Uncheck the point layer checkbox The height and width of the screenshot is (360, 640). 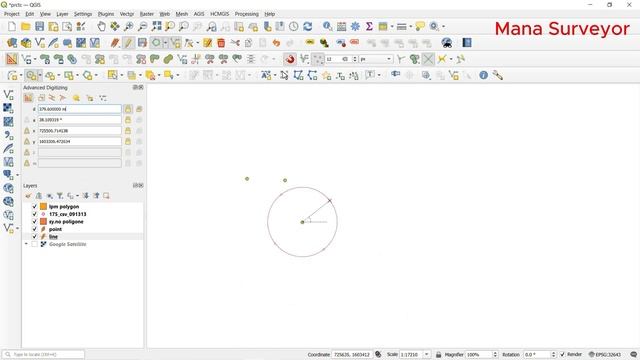pos(35,229)
